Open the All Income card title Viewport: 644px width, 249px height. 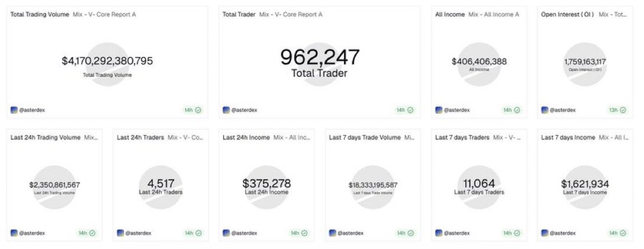(450, 14)
